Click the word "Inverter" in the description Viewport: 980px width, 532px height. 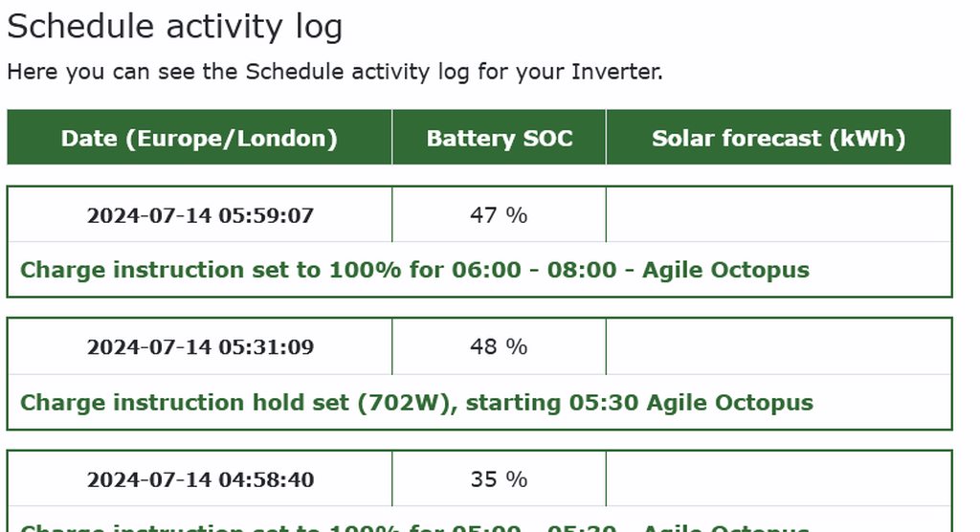[616, 72]
